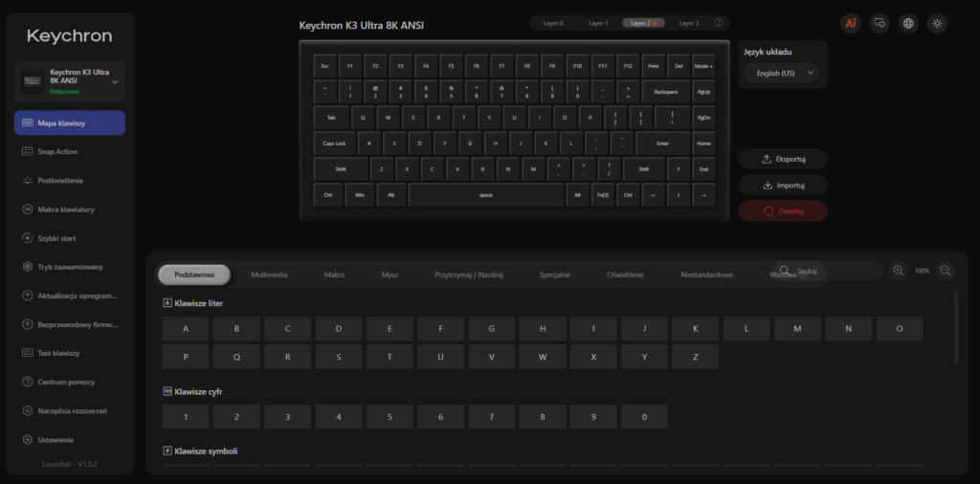Click the Narzędzia rozszerzeń icon
Image resolution: width=980 pixels, height=484 pixels.
(x=28, y=411)
